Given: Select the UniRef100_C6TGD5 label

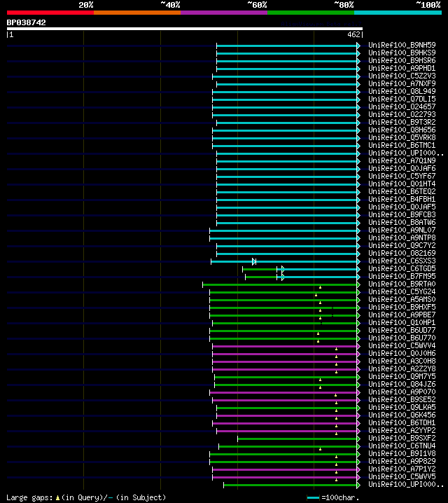Looking at the screenshot, I should (402, 268).
